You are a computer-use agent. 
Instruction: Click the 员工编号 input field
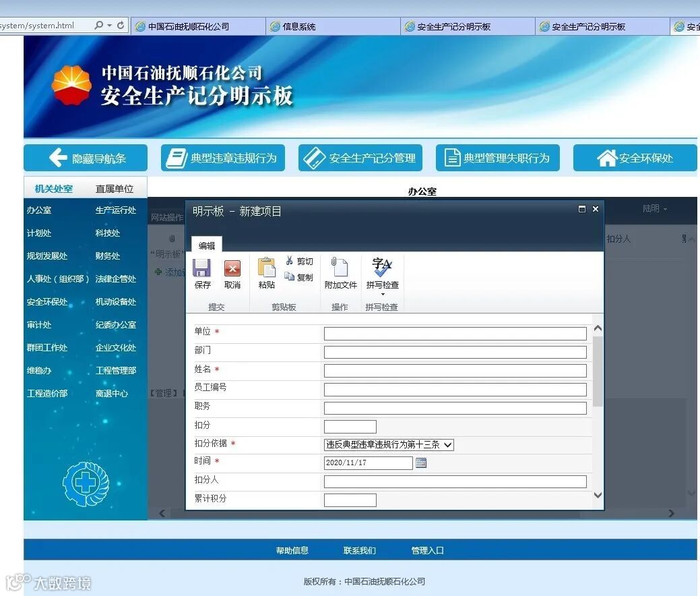coord(455,390)
